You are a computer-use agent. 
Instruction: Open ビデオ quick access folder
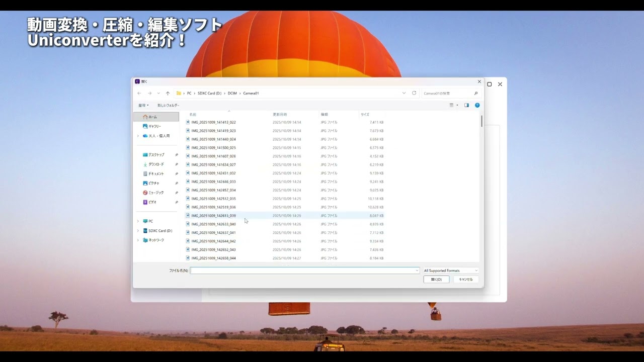152,202
